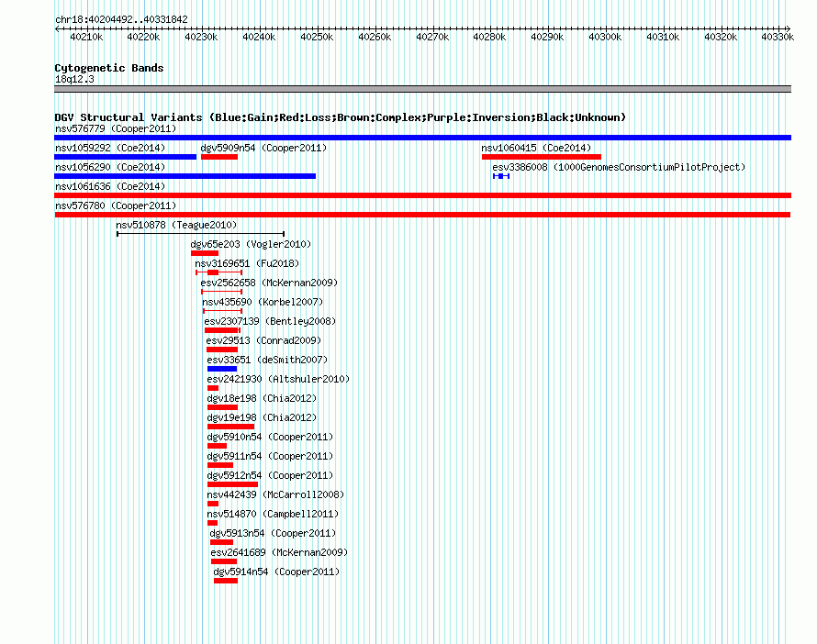The image size is (817, 644).
Task: Click the nsv576779 (Cooper2011) label
Action: pyautogui.click(x=116, y=128)
